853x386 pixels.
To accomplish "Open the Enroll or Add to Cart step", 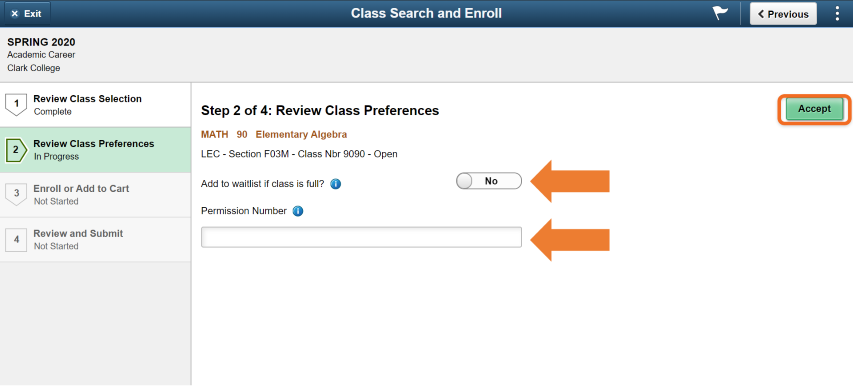I will tap(95, 195).
